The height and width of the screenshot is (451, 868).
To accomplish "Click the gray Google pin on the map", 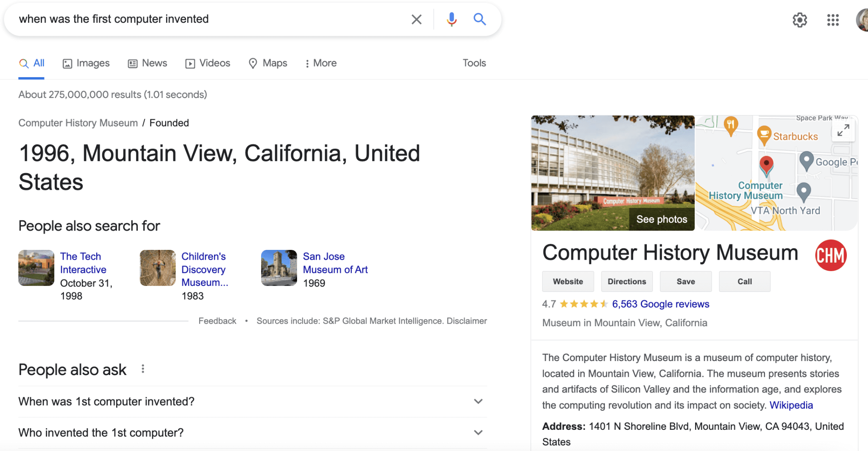I will coord(807,161).
